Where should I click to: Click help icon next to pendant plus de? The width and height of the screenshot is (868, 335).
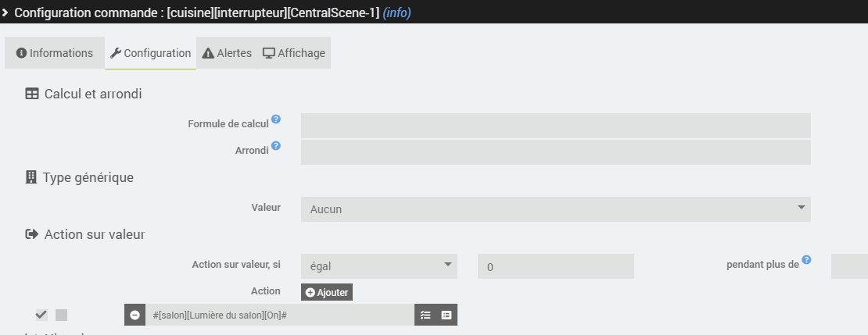[x=806, y=259]
